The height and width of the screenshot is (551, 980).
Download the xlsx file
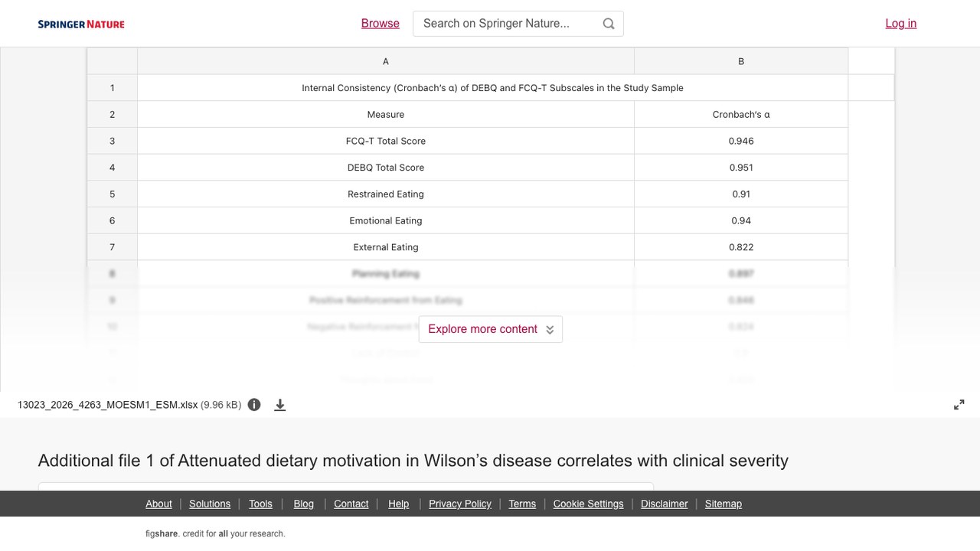click(x=280, y=405)
